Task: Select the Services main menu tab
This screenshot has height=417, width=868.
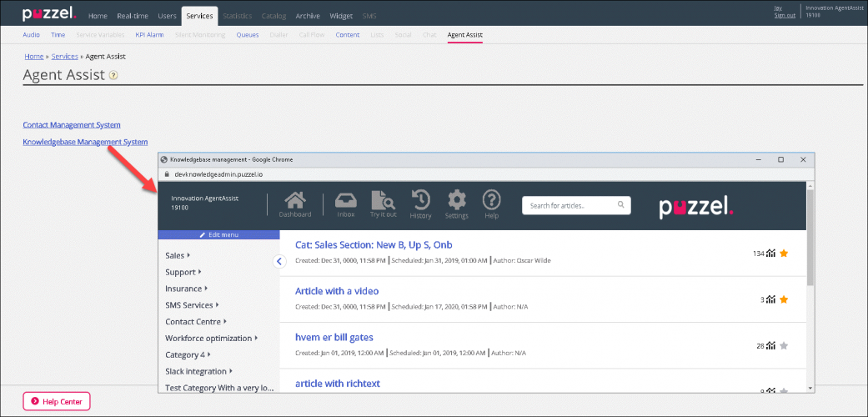Action: pos(199,16)
